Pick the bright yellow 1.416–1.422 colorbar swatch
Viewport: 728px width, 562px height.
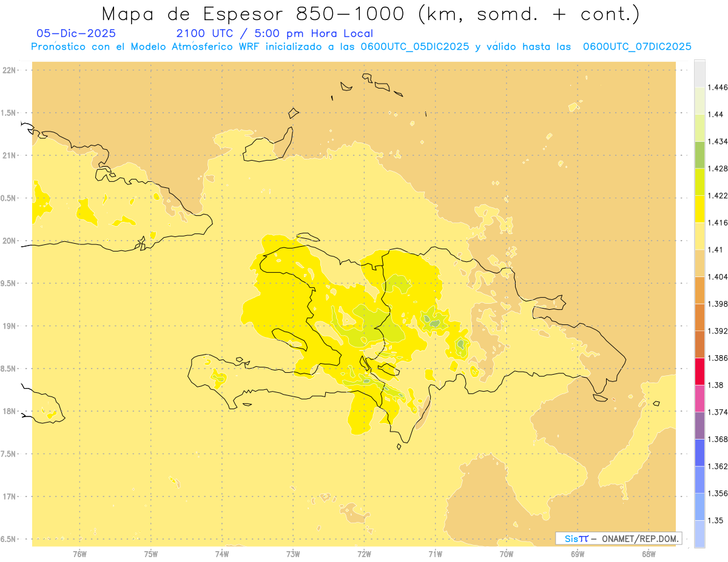699,209
